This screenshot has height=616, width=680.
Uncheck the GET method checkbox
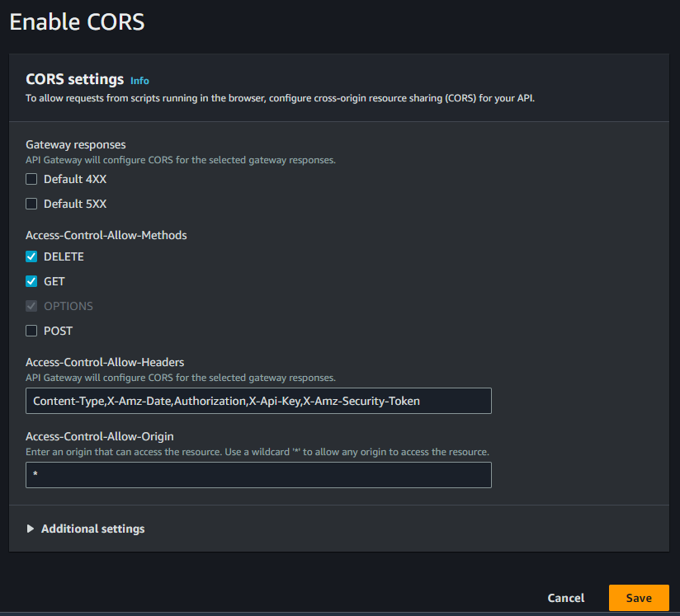[x=31, y=281]
